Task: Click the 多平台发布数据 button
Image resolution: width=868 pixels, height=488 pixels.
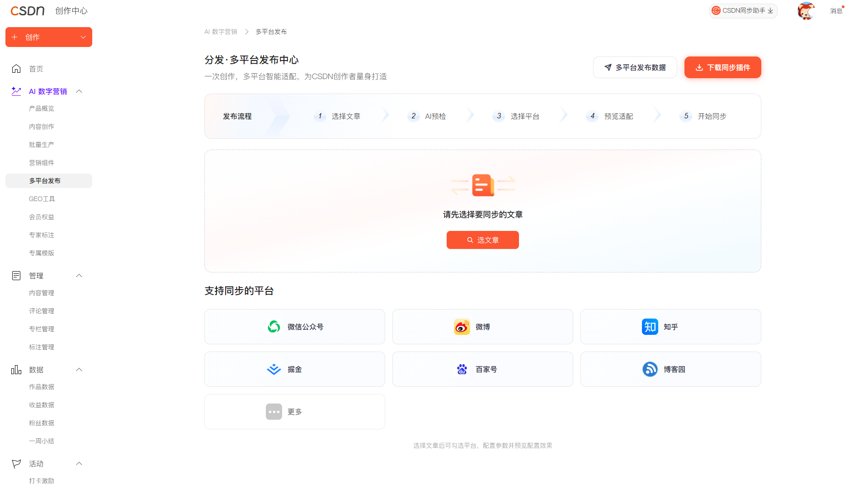Action: 635,67
